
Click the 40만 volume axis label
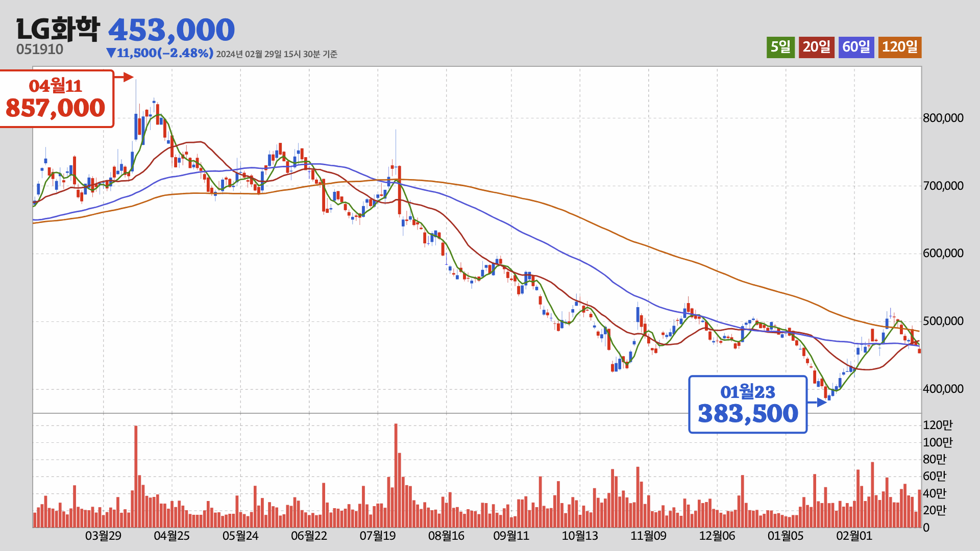point(935,493)
